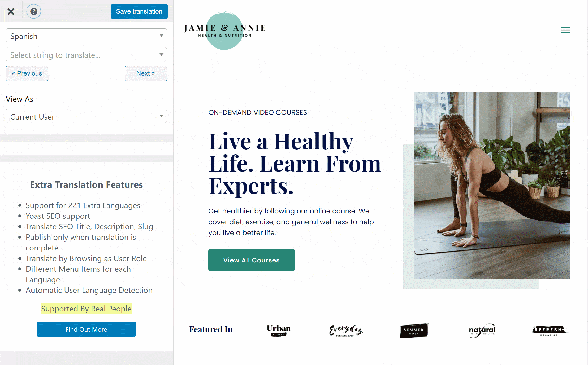Click the hamburger menu icon
The height and width of the screenshot is (365, 588).
point(566,30)
